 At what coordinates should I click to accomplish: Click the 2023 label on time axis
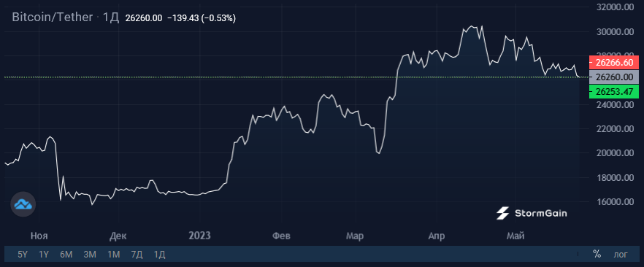click(199, 236)
